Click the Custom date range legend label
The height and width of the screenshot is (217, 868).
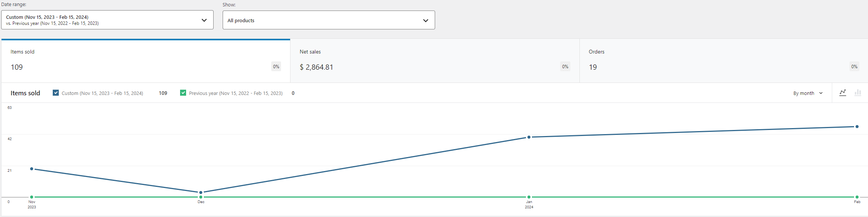pyautogui.click(x=102, y=93)
